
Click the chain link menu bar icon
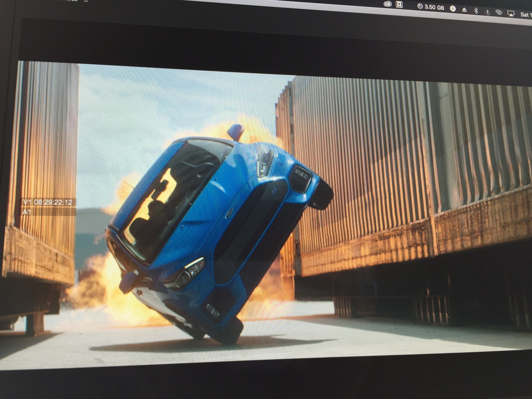click(x=499, y=12)
